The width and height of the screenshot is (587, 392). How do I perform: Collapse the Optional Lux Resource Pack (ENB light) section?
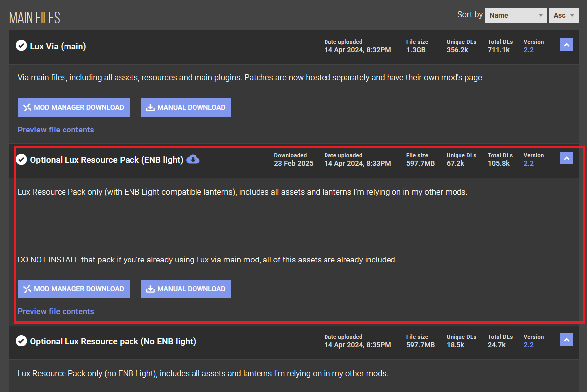coord(566,158)
